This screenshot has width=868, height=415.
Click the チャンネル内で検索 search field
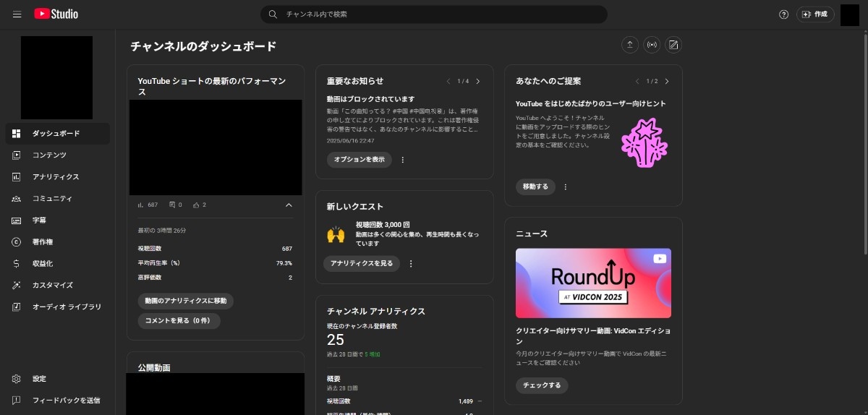[x=434, y=14]
